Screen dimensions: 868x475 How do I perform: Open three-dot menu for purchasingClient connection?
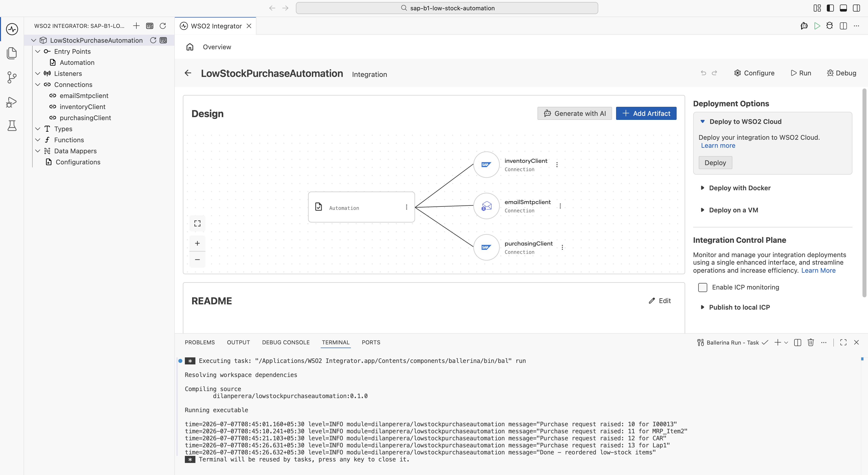click(562, 247)
